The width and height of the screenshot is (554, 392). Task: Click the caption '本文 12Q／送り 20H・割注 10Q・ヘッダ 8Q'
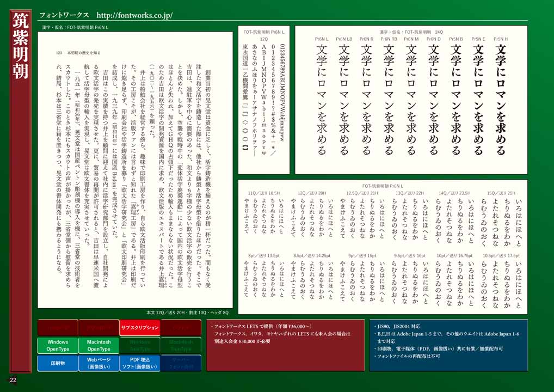pyautogui.click(x=187, y=313)
